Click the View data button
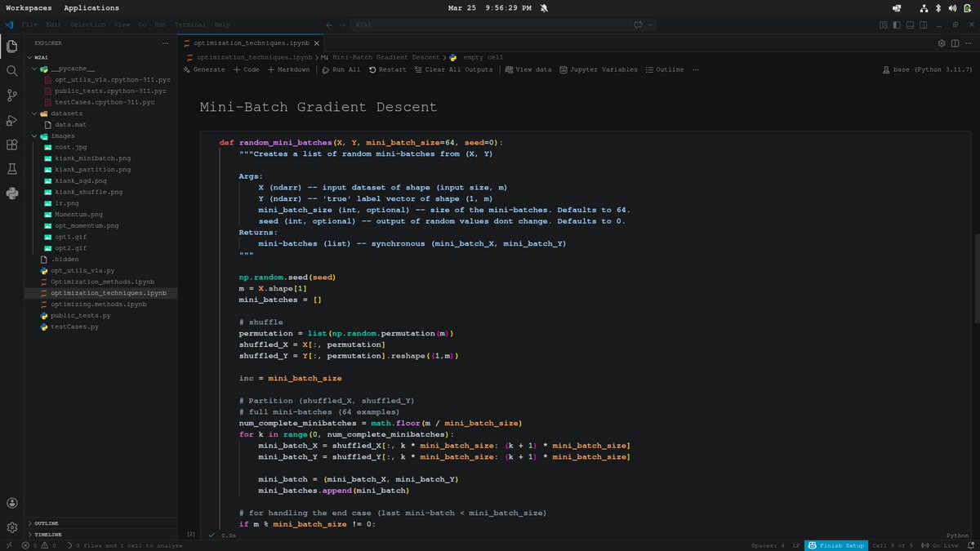This screenshot has height=551, width=980. point(528,69)
